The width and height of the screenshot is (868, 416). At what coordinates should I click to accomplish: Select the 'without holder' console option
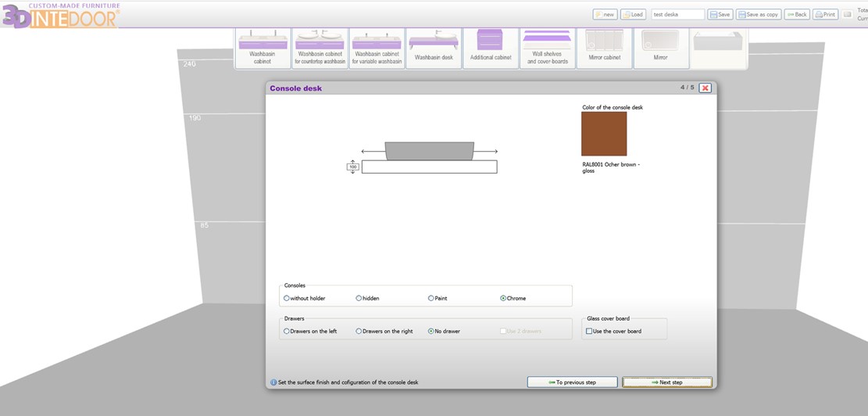pyautogui.click(x=287, y=298)
